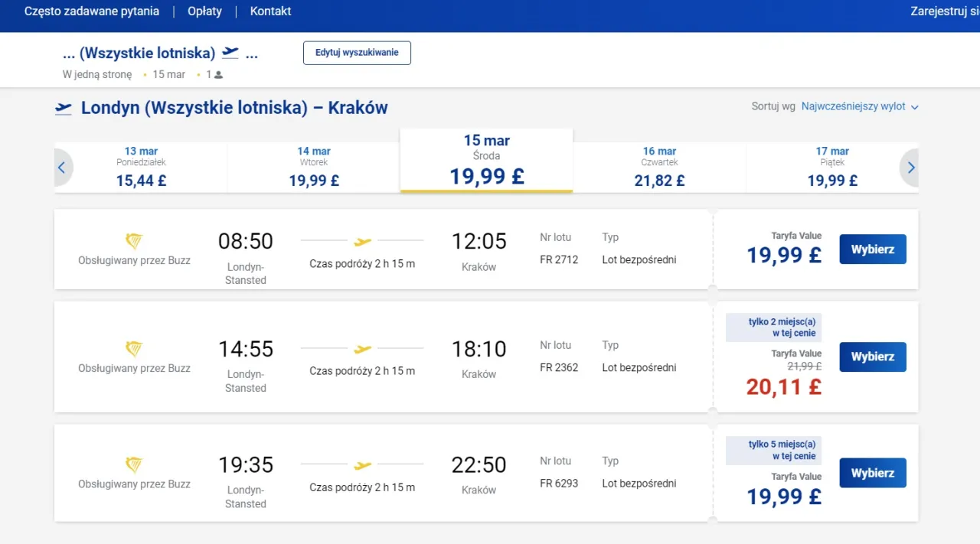
Task: Select the 15 mar Środa date tab
Action: pos(486,160)
